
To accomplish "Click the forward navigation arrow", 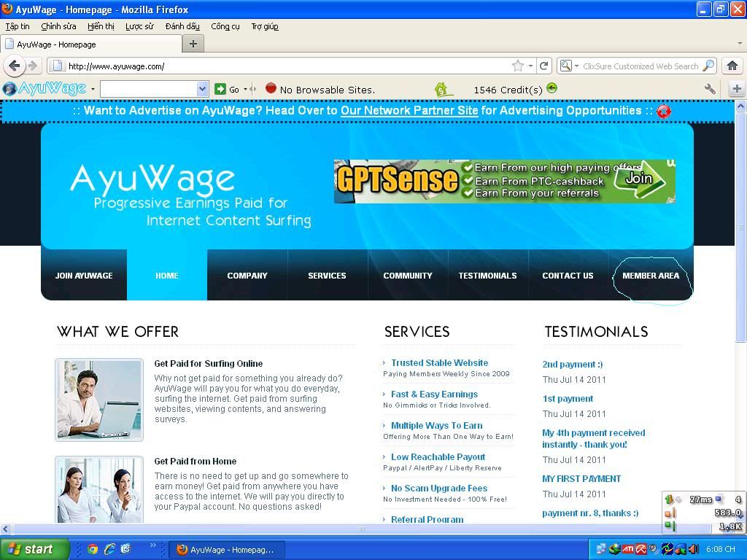I will click(x=32, y=66).
